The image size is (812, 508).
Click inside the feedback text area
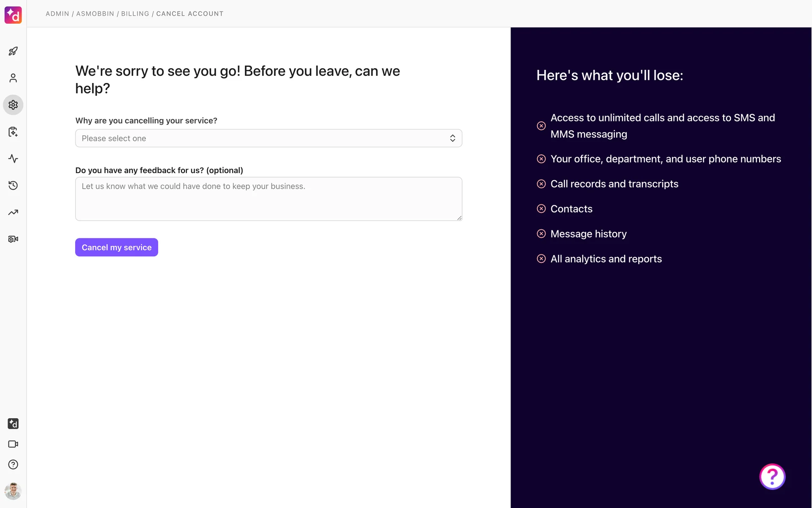[269, 199]
